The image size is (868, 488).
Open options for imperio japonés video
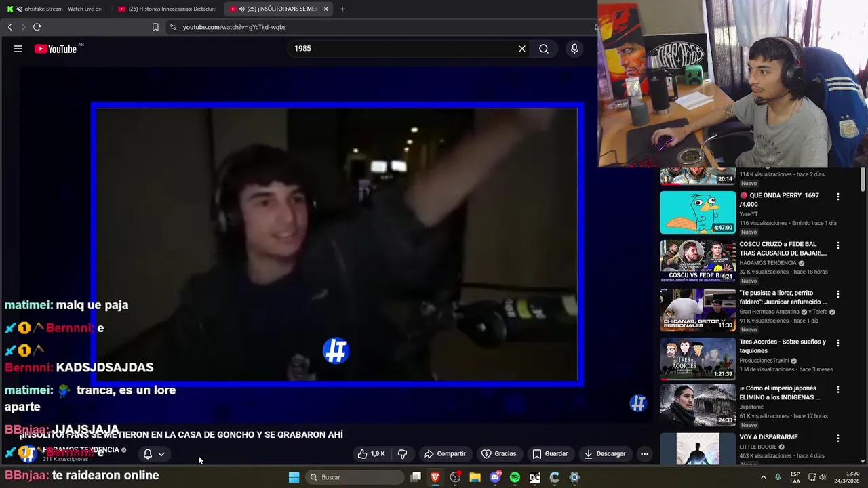click(838, 391)
